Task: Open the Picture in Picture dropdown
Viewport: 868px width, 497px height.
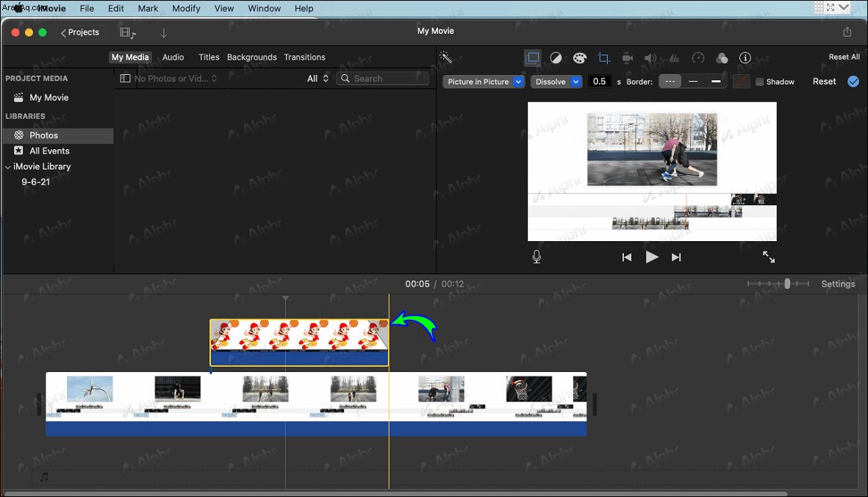Action: 484,82
